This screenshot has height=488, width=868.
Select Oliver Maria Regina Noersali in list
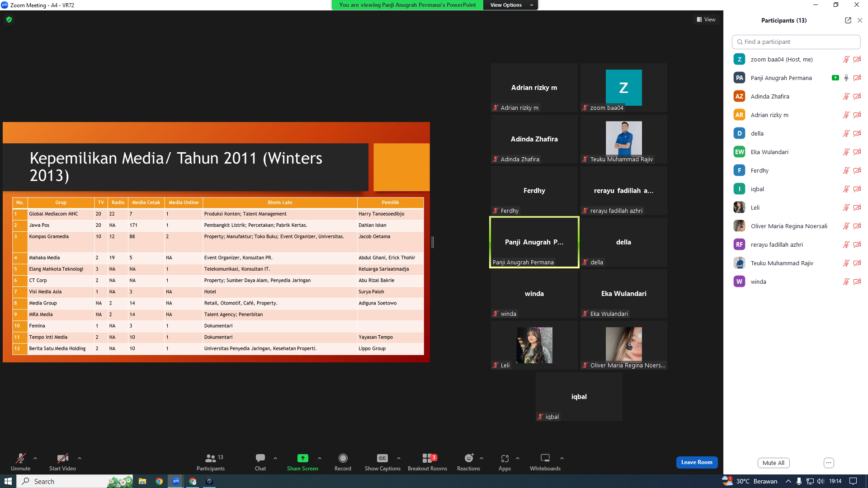(x=796, y=226)
